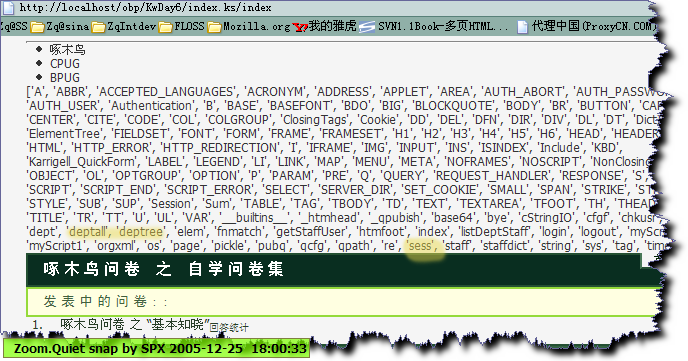The width and height of the screenshot is (688, 361).
Task: Select the 啄木鸟 list item
Action: point(67,50)
